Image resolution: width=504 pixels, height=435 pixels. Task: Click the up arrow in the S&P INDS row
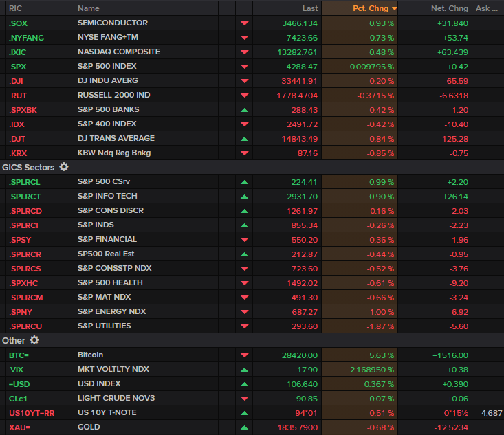tap(245, 225)
